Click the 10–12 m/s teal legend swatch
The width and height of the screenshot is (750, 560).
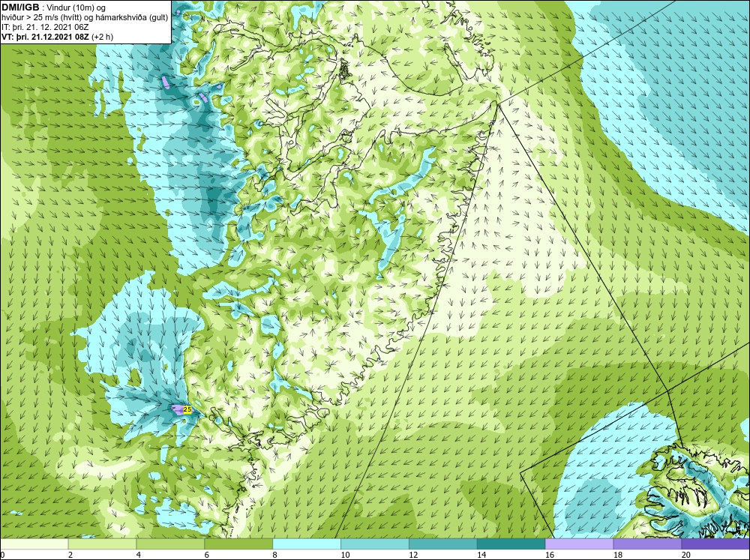(x=374, y=544)
